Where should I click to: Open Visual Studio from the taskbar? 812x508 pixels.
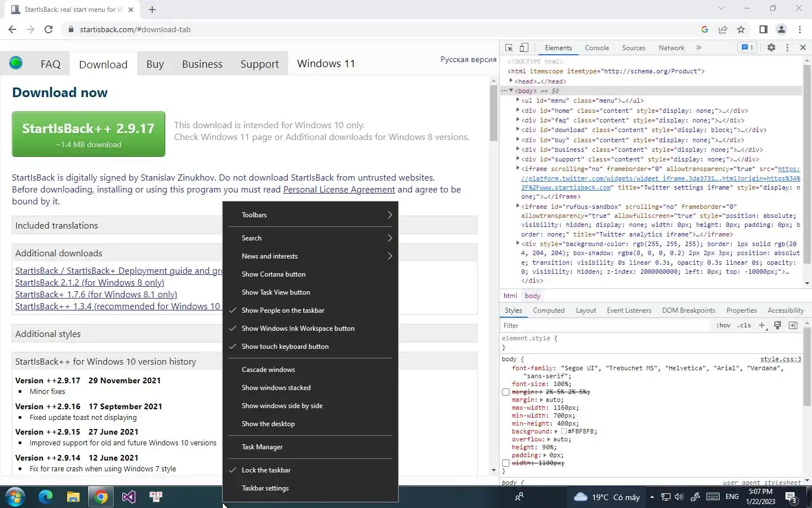coord(129,497)
